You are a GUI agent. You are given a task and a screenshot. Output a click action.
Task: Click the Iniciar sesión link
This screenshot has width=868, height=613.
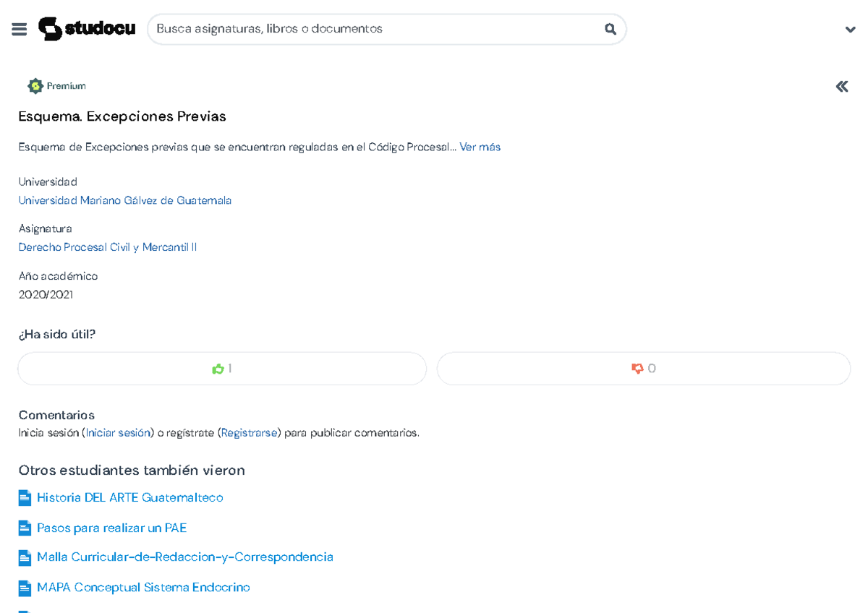pyautogui.click(x=118, y=433)
